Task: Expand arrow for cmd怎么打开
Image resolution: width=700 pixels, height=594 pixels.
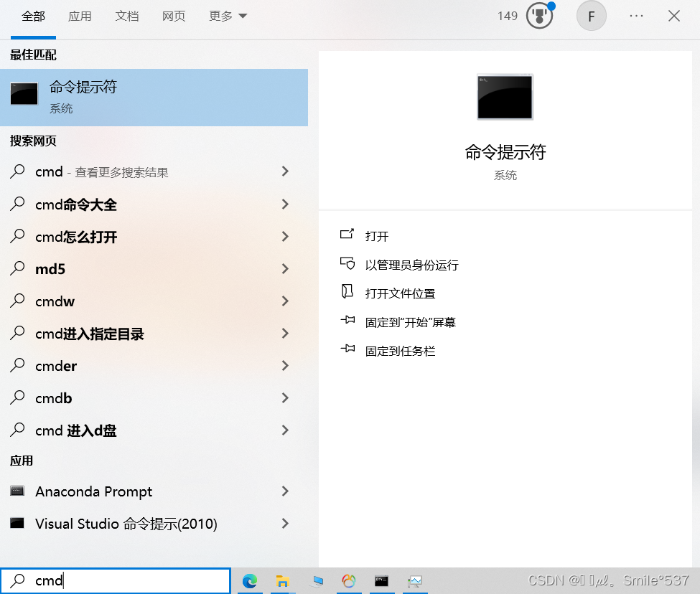Action: (x=285, y=236)
